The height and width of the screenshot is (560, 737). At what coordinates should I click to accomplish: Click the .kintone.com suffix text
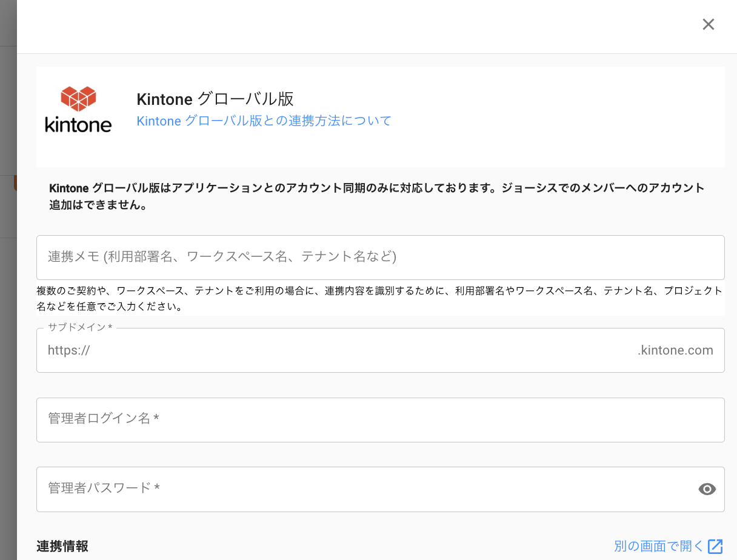675,350
